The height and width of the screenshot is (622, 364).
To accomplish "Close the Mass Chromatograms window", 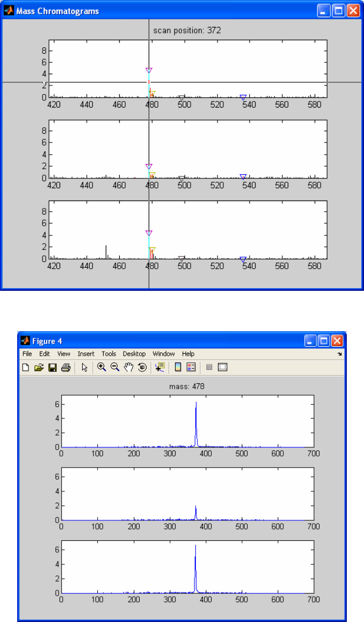I will (x=353, y=11).
